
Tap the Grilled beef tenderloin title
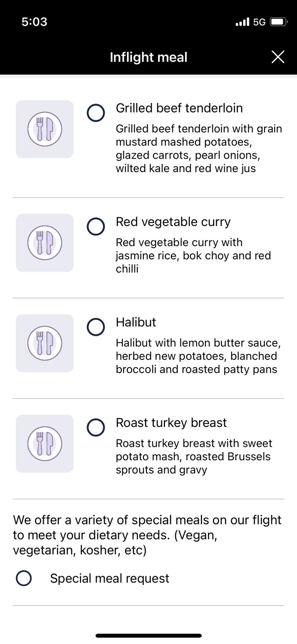[179, 108]
